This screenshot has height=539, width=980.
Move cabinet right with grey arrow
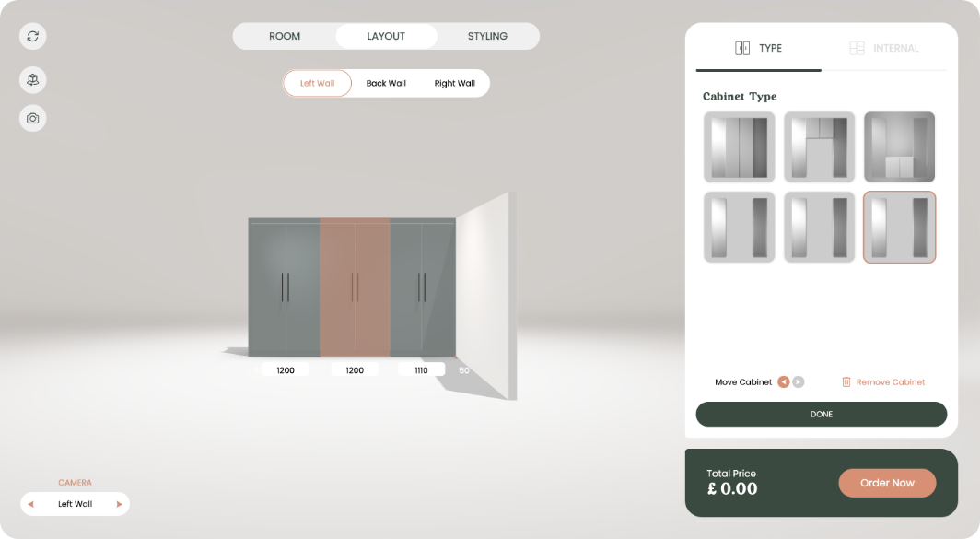pyautogui.click(x=799, y=382)
